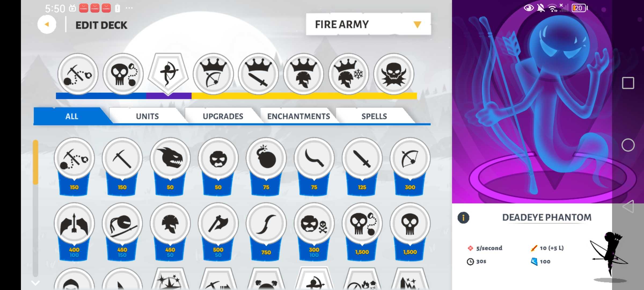Select the SPELLS tab
Screen dimensions: 644x290
point(374,116)
